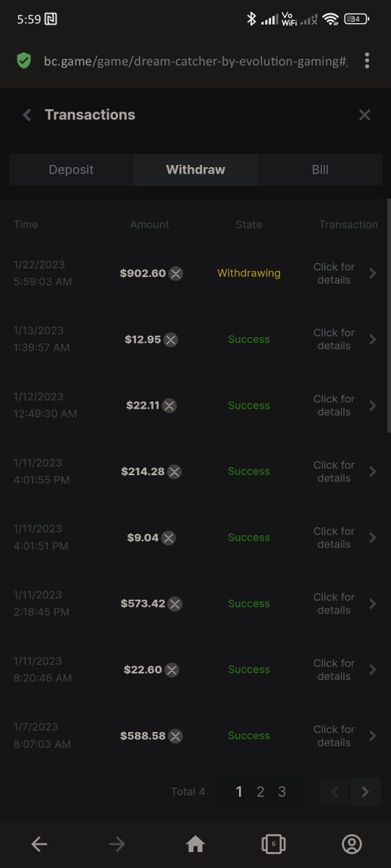Screen dimensions: 391x868
Task: Tap the browser home icon
Action: (195, 843)
